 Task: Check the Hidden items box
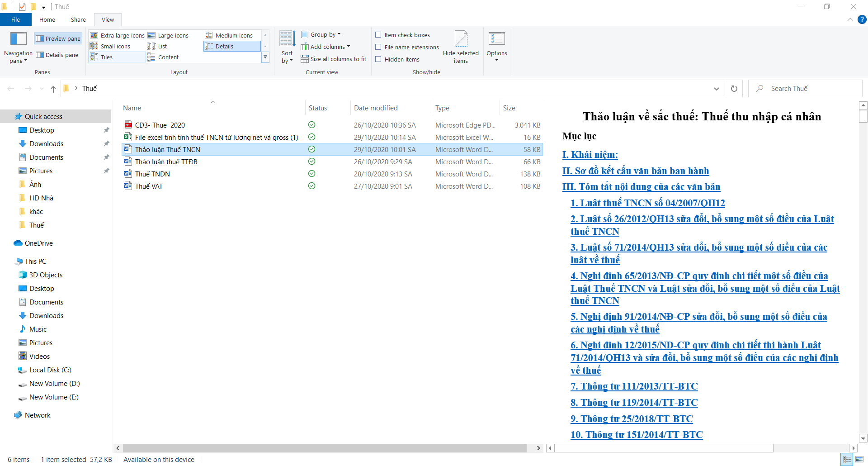pyautogui.click(x=378, y=59)
